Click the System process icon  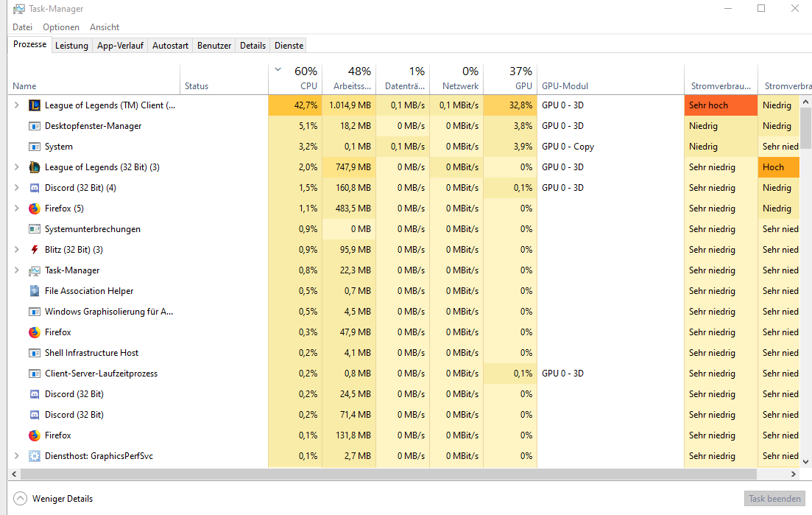[x=34, y=147]
